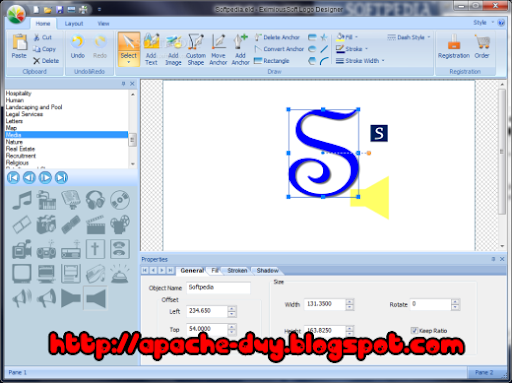Screen dimensions: 512x383
Task: Open the General properties tab
Action: pos(192,270)
